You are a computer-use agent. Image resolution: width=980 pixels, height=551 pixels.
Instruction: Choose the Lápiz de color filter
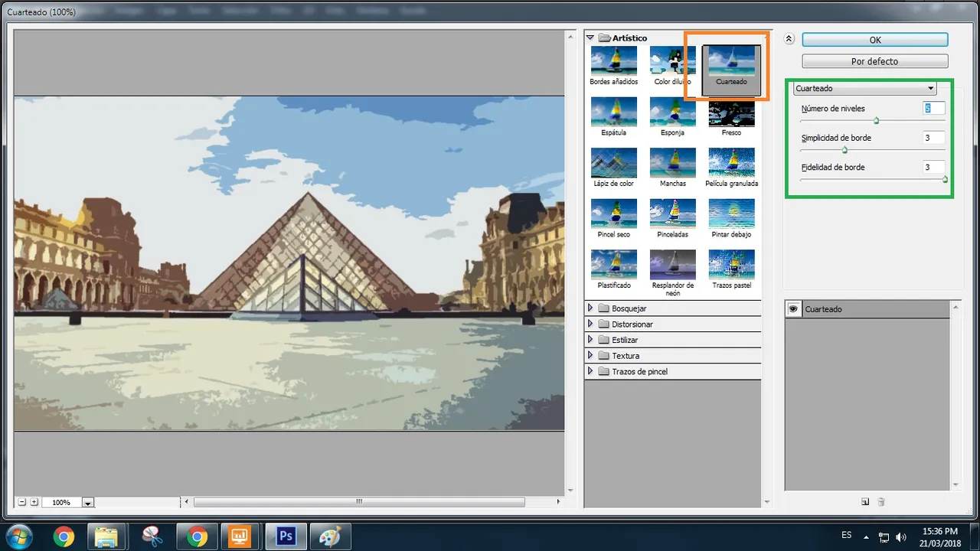point(613,168)
